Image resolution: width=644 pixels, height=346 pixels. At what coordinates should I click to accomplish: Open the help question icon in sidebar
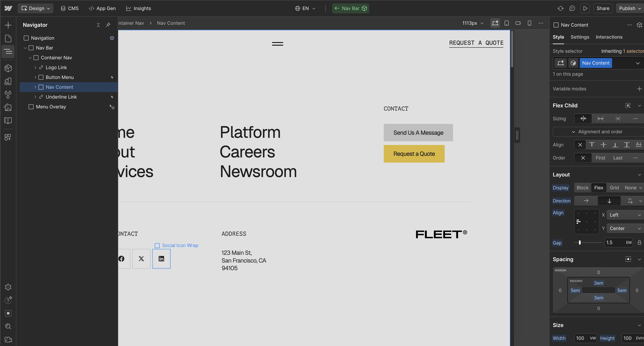click(x=8, y=300)
